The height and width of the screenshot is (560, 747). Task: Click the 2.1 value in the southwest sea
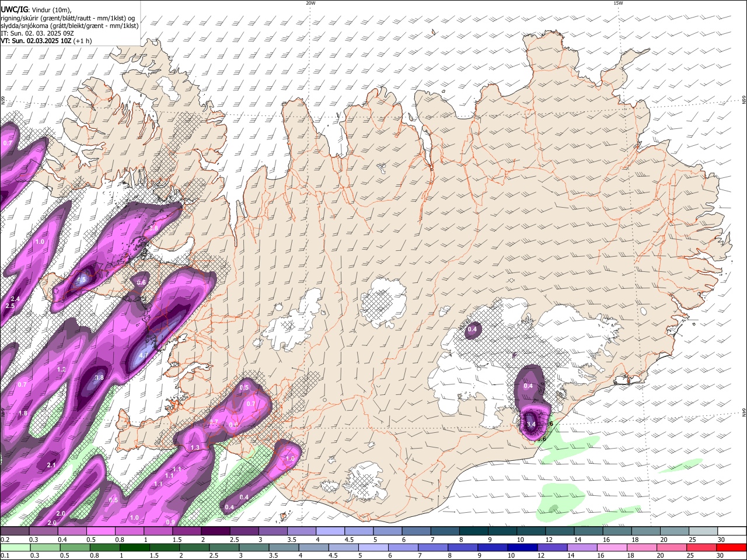click(x=51, y=465)
